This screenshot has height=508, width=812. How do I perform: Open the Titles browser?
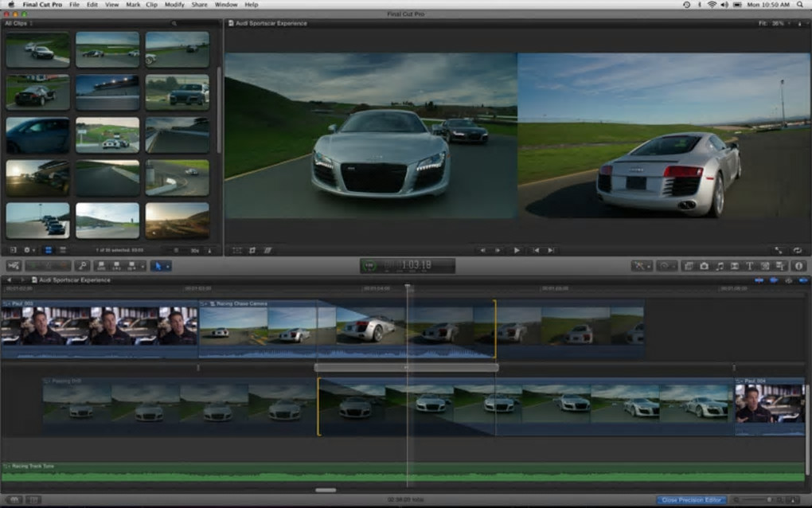[x=749, y=266]
